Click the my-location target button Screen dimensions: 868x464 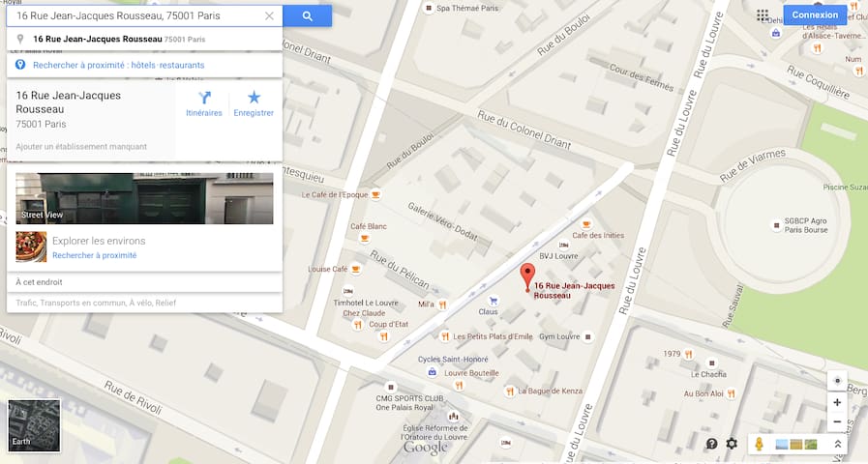pos(837,381)
